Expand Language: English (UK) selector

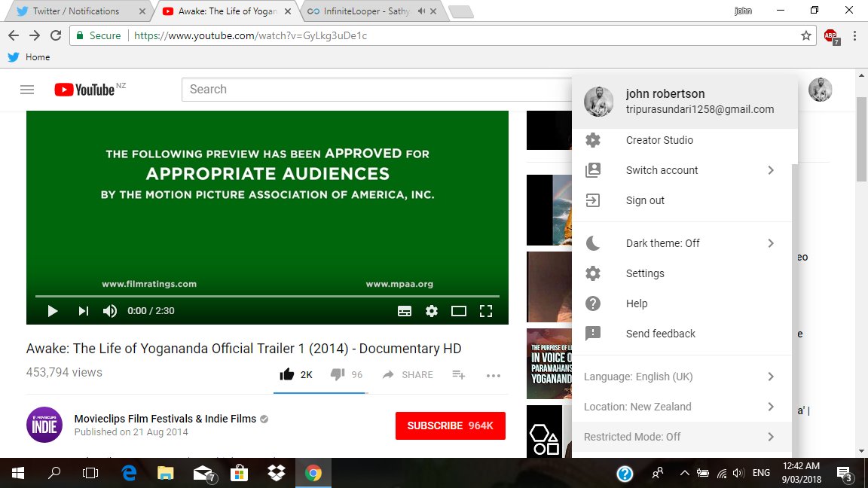click(x=681, y=377)
